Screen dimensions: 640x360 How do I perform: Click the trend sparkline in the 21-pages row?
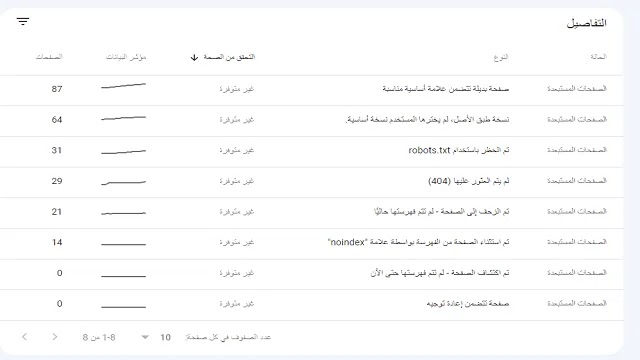(x=123, y=213)
